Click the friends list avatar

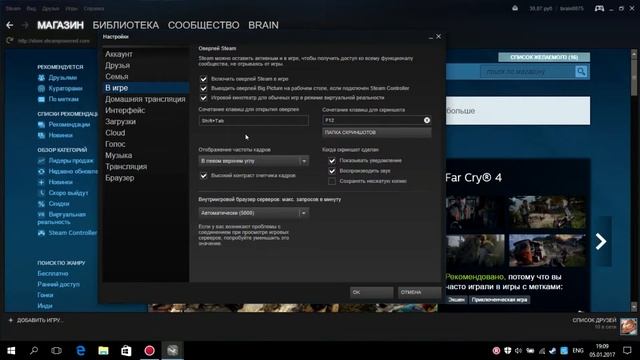point(628,327)
